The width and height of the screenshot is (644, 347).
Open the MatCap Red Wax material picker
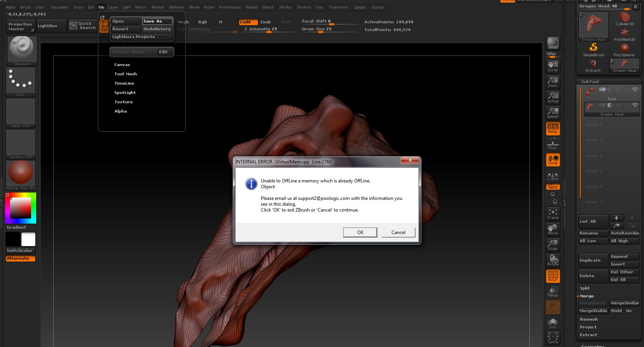21,175
